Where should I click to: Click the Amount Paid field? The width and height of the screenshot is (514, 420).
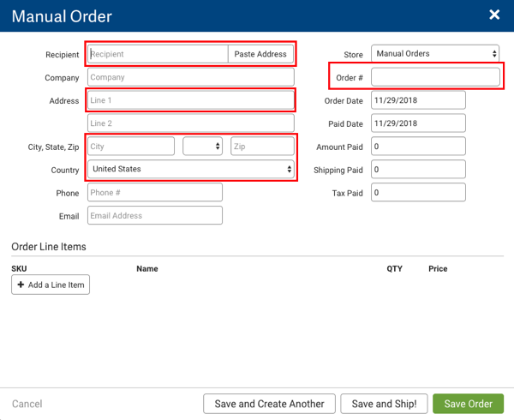pyautogui.click(x=418, y=147)
